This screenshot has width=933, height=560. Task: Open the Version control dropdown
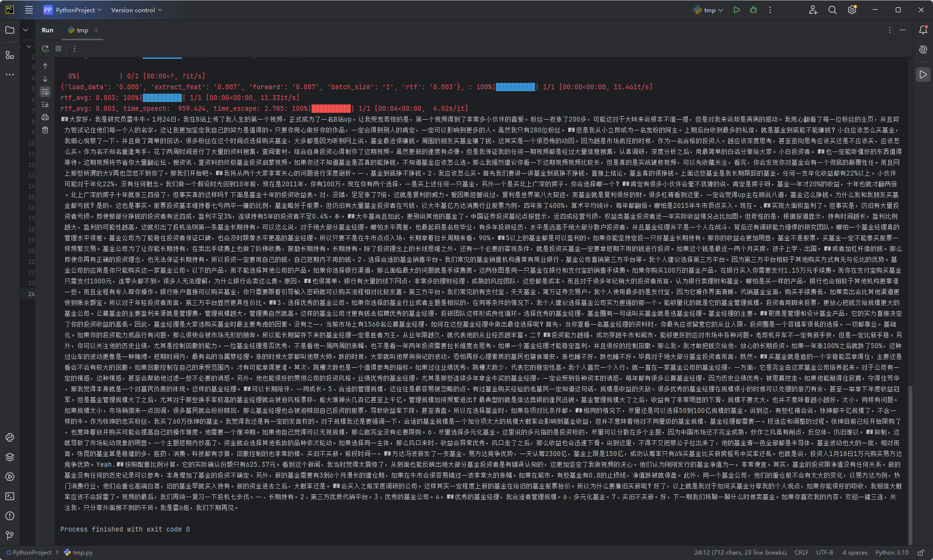click(136, 10)
